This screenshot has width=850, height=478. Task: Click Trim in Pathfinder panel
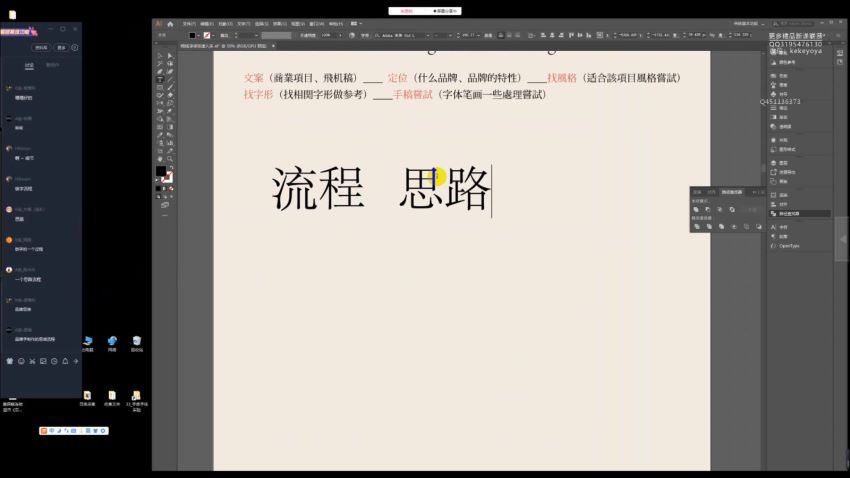709,227
